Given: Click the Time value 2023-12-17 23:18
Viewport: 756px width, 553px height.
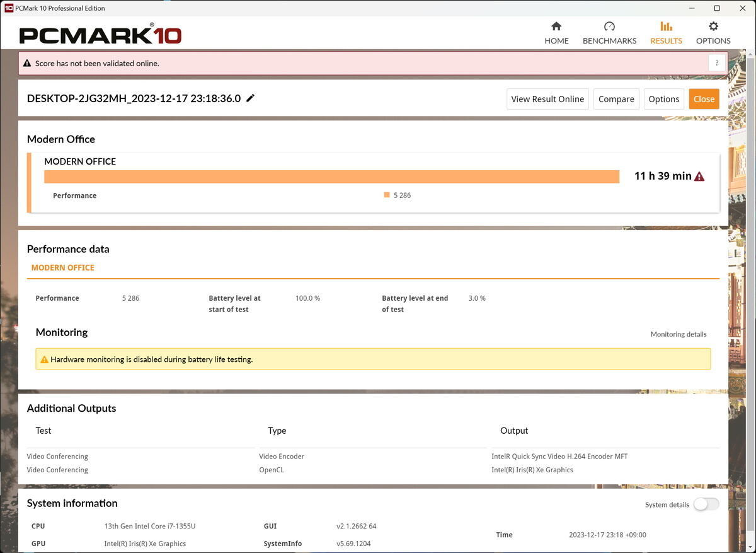Looking at the screenshot, I should point(607,535).
